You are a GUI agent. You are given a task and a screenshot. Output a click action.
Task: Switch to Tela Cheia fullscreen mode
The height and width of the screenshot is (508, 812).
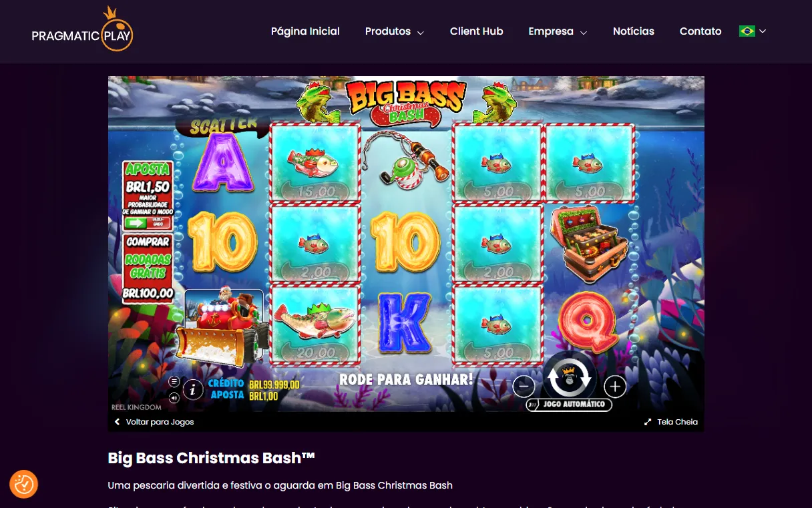(670, 422)
